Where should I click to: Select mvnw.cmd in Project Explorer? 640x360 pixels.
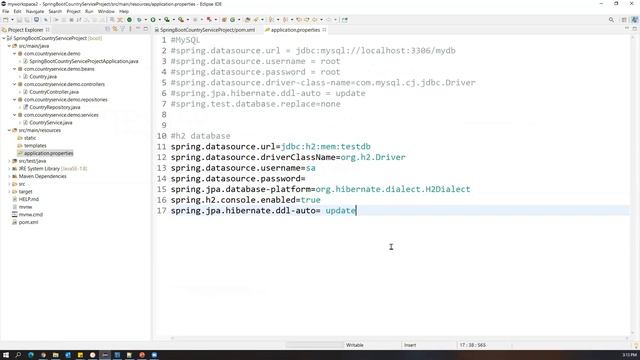31,214
